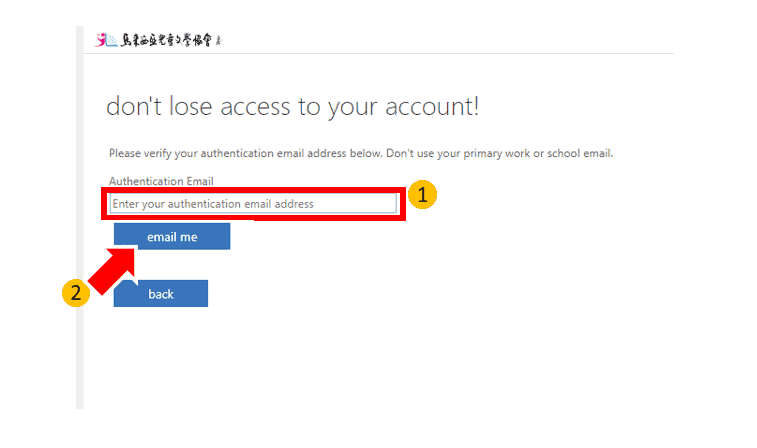Go back using the "back" button
This screenshot has height=448, width=757.
[x=160, y=294]
